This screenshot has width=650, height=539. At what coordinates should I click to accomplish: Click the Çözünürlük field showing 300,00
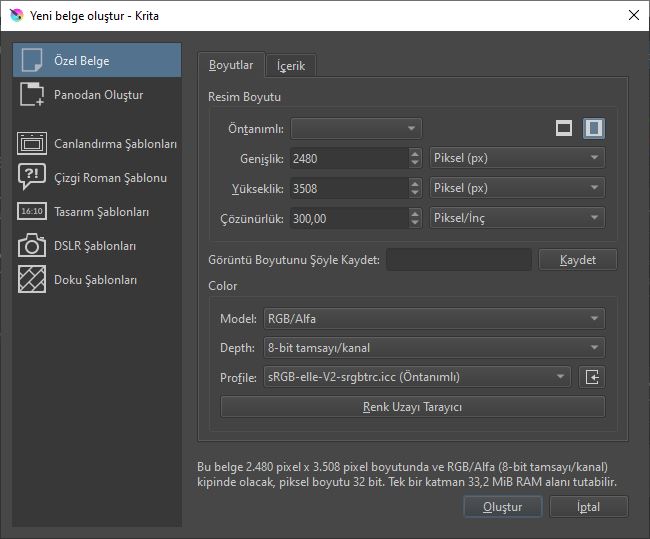[x=349, y=218]
